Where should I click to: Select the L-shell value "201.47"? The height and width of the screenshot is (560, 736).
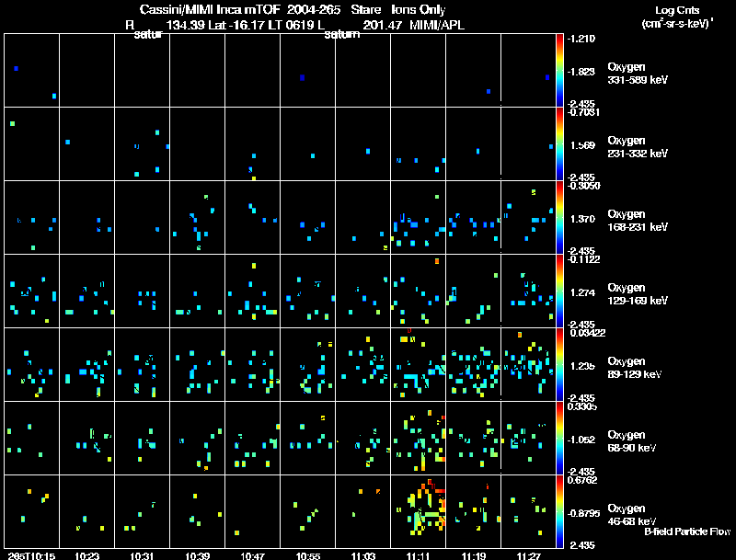(382, 25)
